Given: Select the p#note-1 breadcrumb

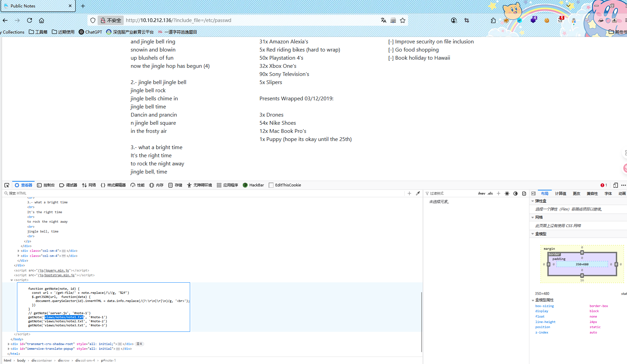Looking at the screenshot, I should [x=108, y=360].
